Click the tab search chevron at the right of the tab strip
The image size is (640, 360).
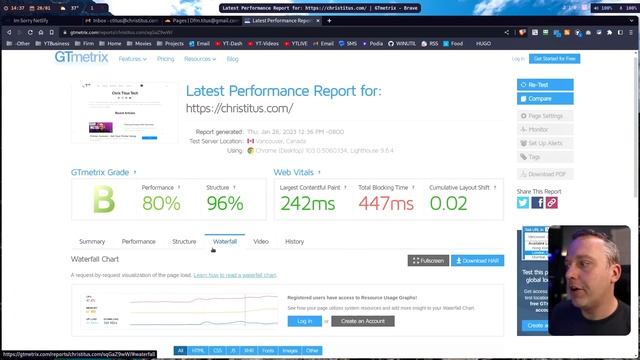coord(631,20)
